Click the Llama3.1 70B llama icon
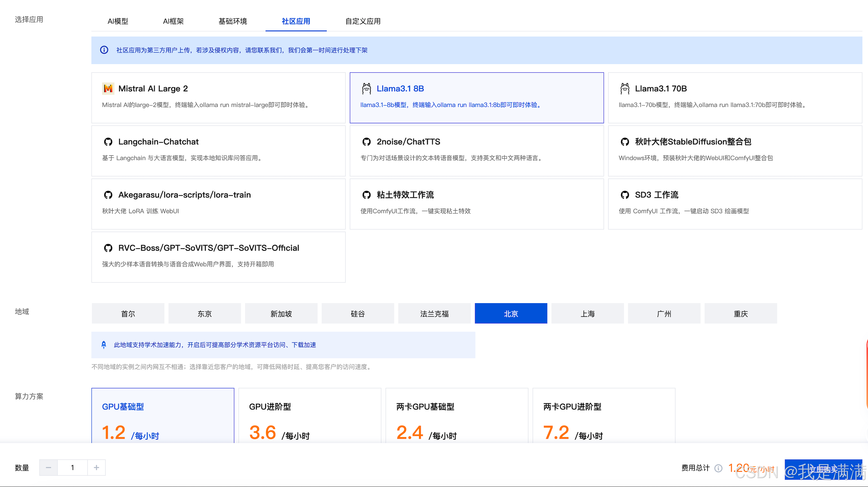 pyautogui.click(x=625, y=89)
